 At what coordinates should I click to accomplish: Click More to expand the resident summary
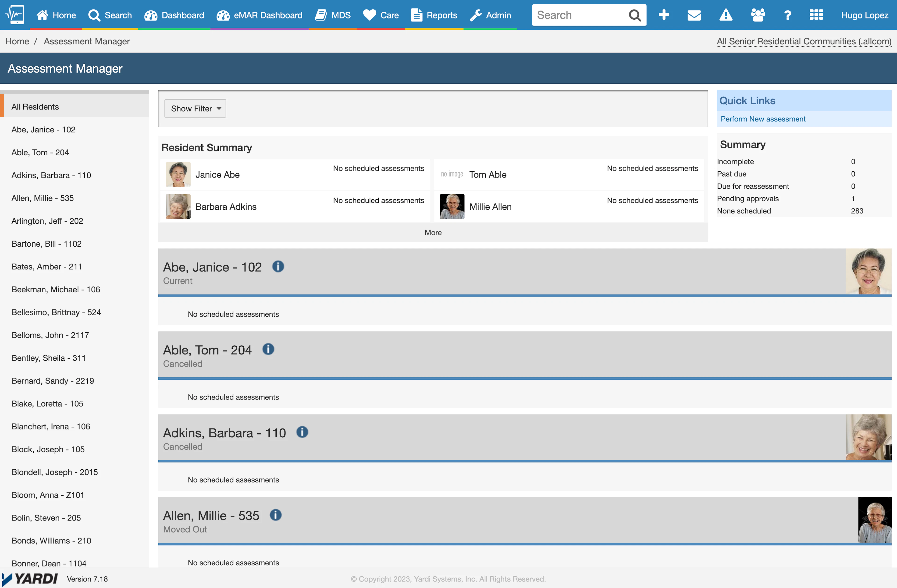pos(433,232)
